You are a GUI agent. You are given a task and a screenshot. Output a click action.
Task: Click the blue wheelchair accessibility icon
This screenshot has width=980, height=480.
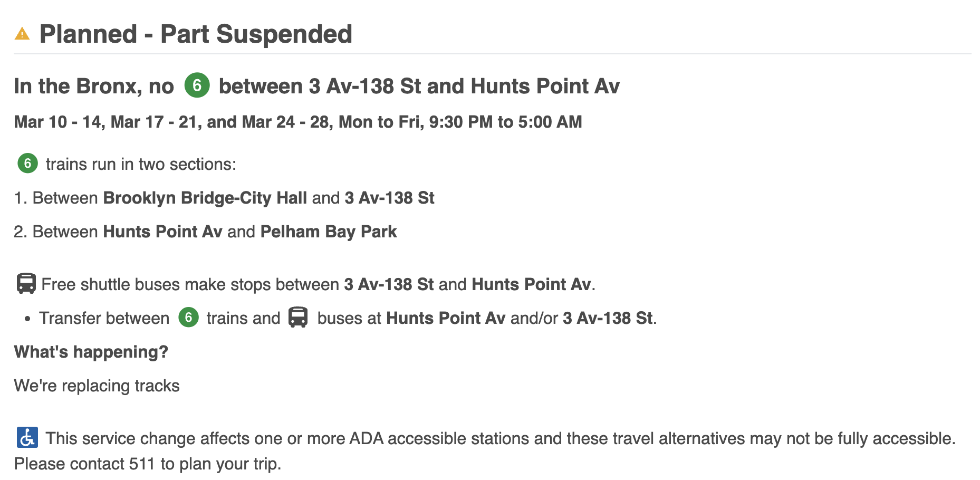coord(27,437)
